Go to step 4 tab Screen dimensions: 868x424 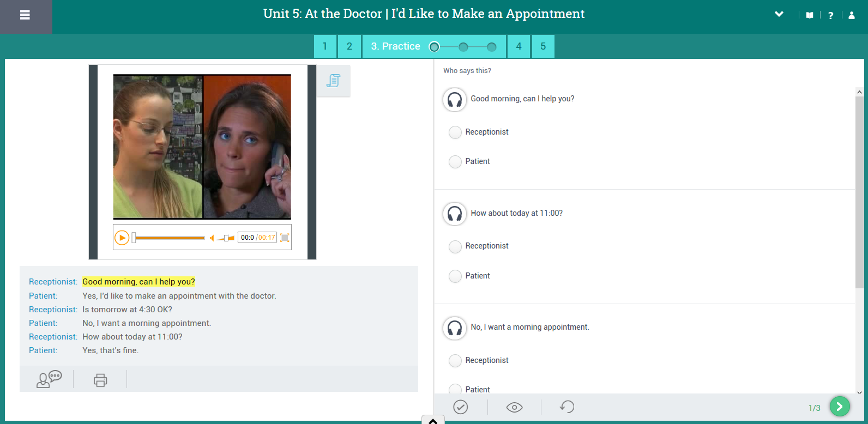[x=519, y=46]
